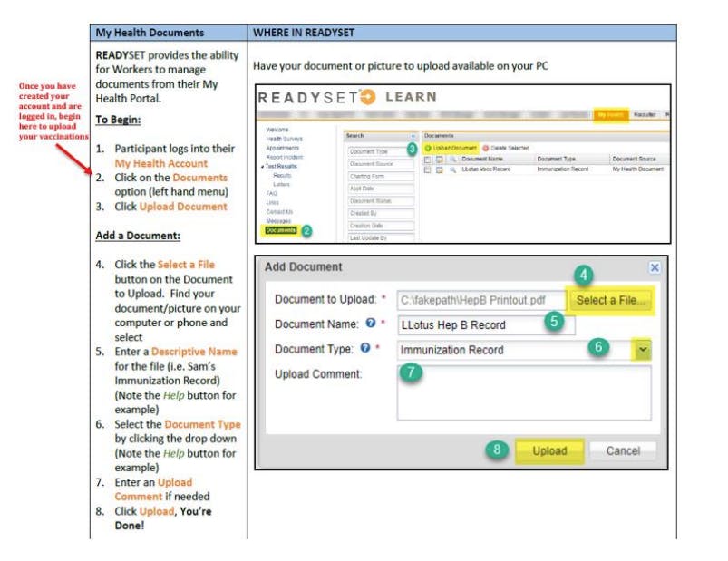Click into the Upload Comment text area
Viewport: 728px width, 561px height.
coord(523,392)
